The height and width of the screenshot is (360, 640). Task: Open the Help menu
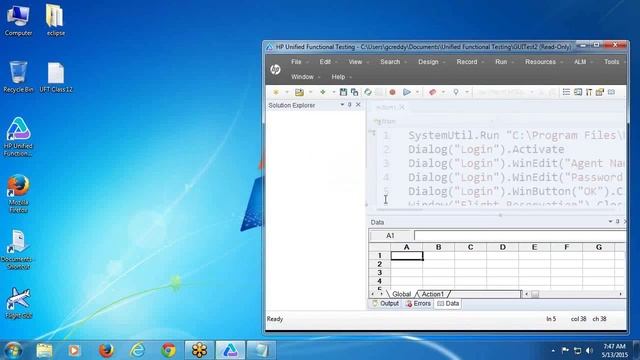[338, 77]
